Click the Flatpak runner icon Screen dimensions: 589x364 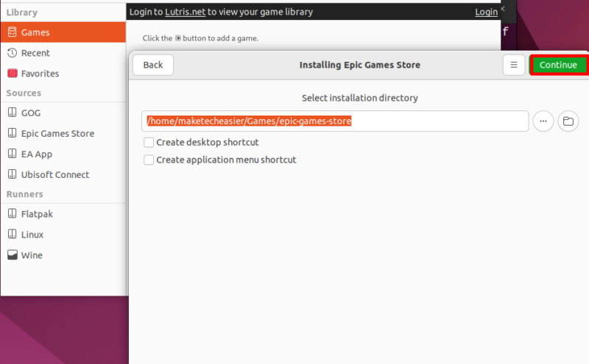coord(12,213)
